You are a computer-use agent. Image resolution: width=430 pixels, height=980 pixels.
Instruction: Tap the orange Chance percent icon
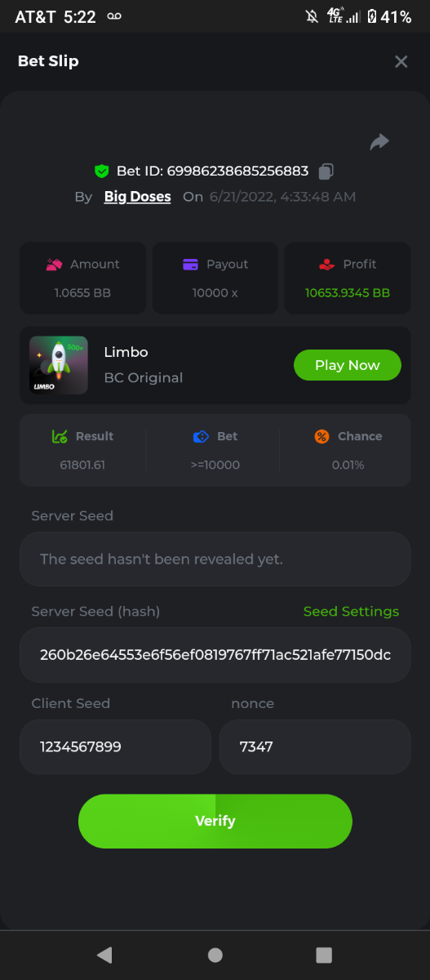tap(321, 436)
